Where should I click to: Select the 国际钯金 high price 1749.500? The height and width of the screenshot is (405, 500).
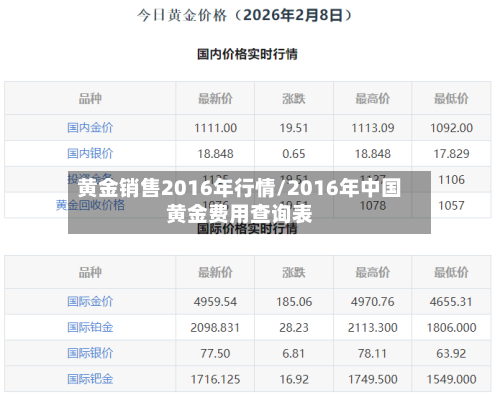[373, 380]
